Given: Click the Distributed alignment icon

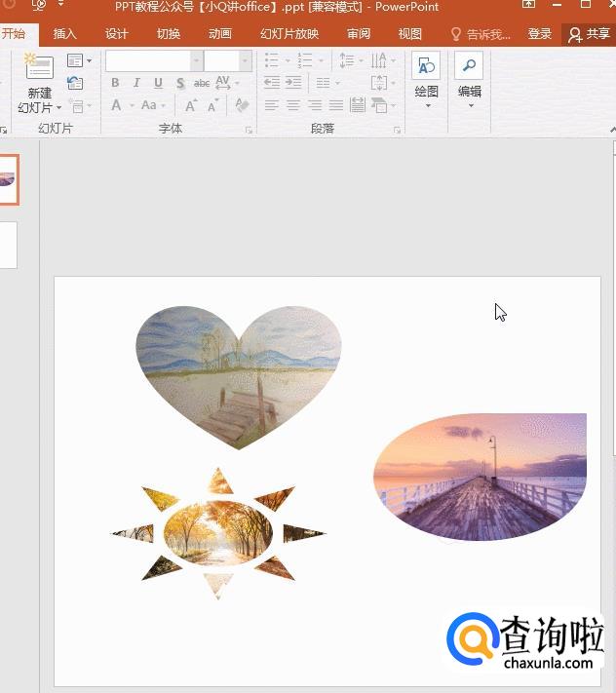Looking at the screenshot, I should pos(357,105).
